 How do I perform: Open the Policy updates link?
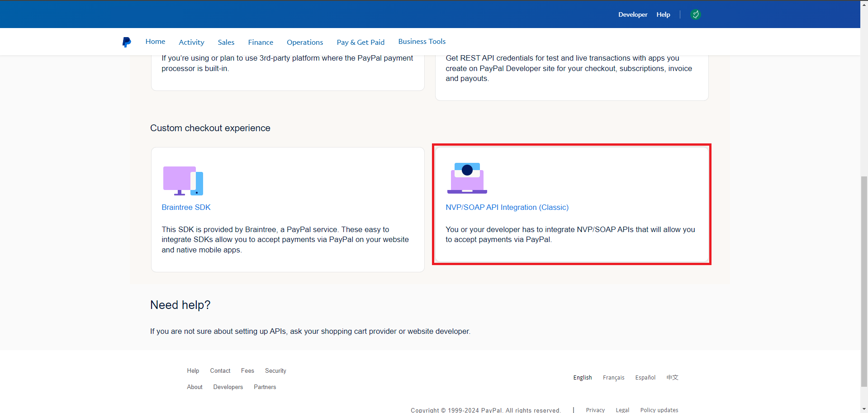(659, 410)
